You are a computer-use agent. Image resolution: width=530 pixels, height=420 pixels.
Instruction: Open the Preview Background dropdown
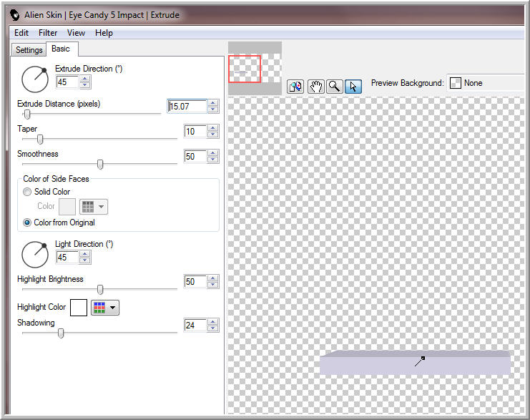pyautogui.click(x=486, y=83)
